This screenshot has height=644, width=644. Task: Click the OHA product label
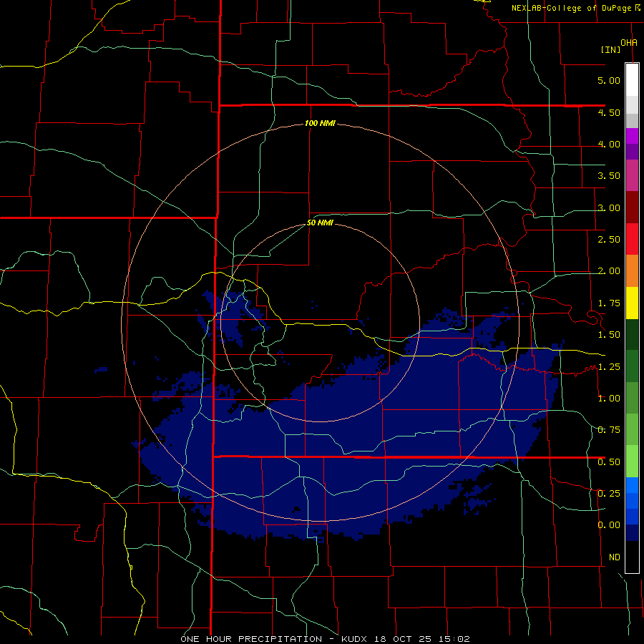(629, 42)
